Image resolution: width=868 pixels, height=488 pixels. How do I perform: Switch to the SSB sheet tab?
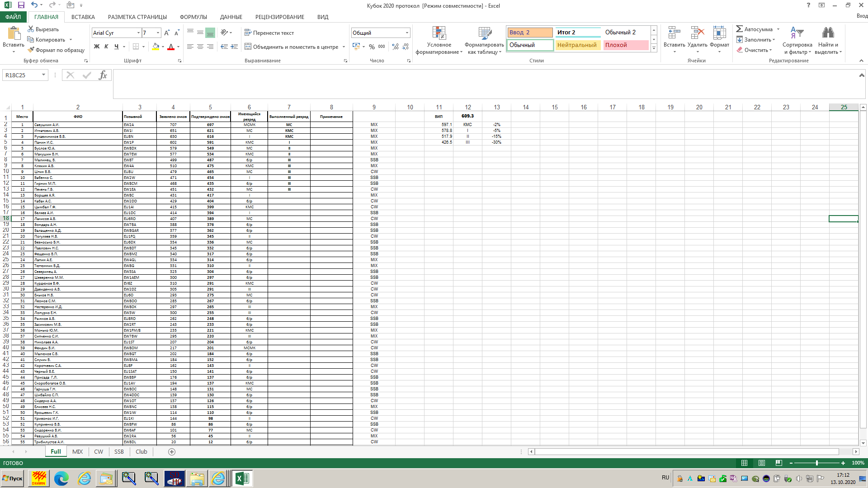click(119, 451)
